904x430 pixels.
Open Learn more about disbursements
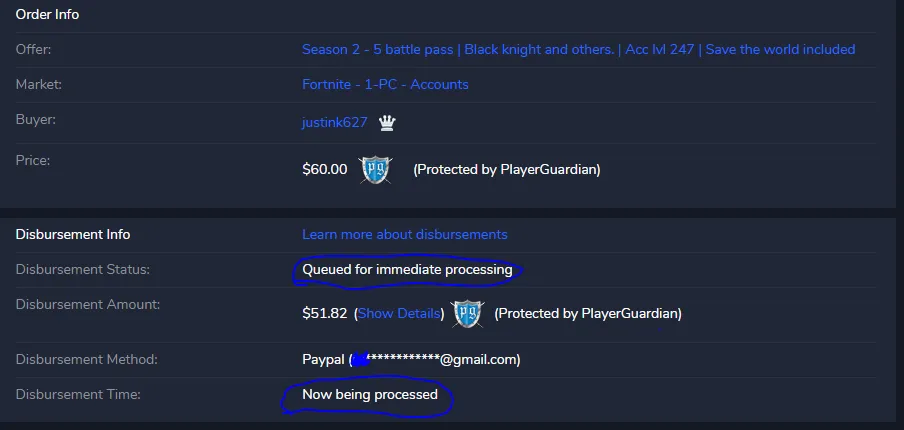tap(405, 235)
